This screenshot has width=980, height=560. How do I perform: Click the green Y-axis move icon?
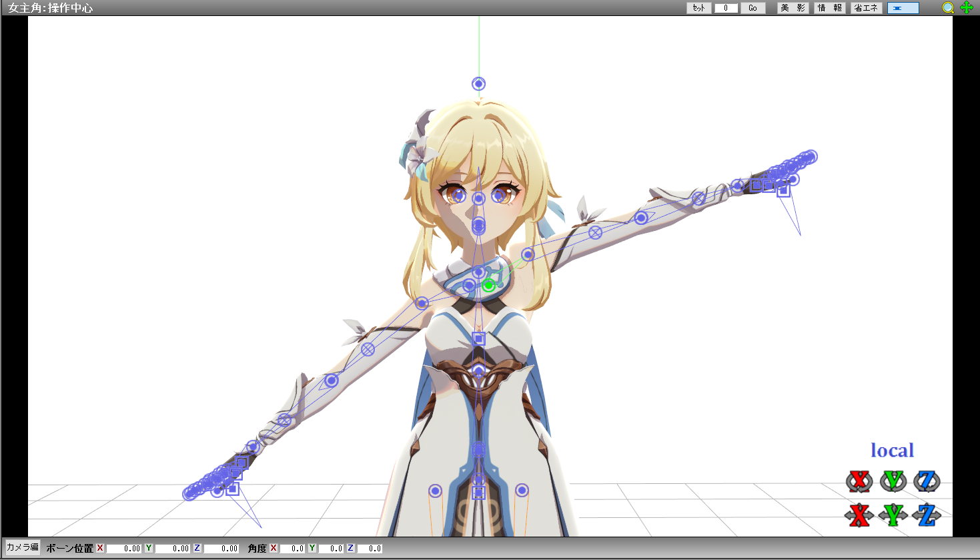point(893,515)
